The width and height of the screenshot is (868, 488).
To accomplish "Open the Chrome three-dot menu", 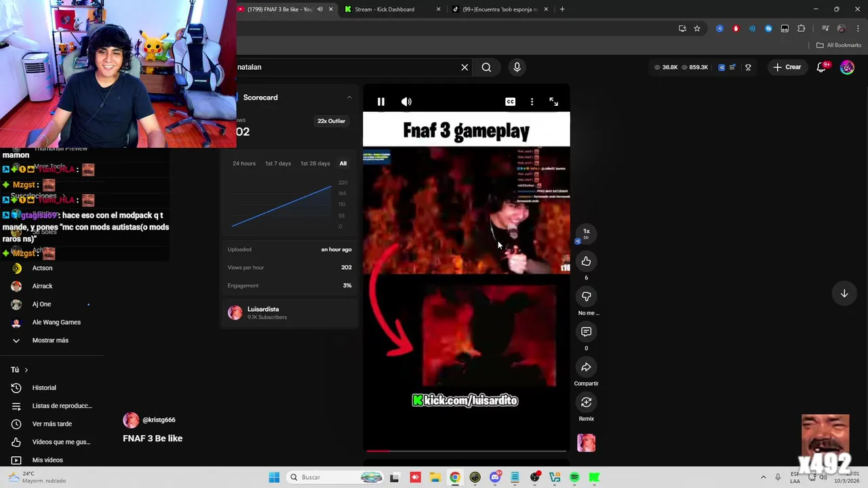I will [x=857, y=28].
